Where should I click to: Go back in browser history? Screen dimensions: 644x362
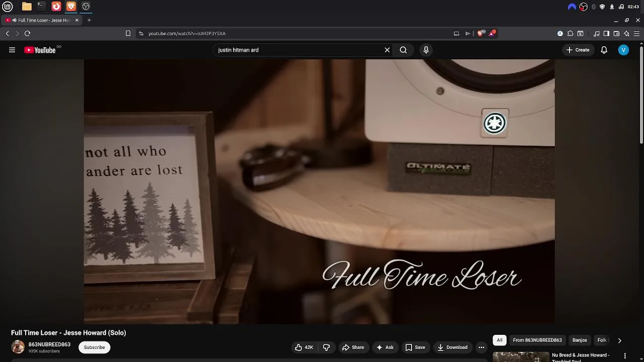point(7,33)
